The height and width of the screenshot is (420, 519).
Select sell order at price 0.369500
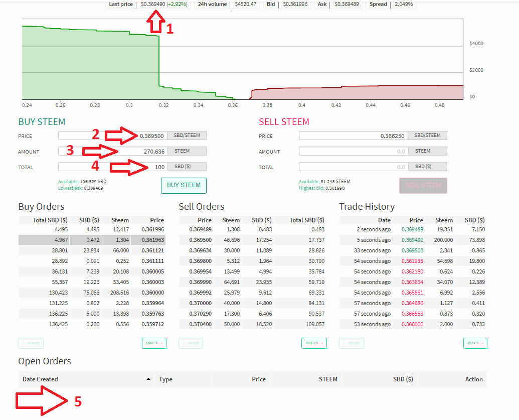click(252, 240)
